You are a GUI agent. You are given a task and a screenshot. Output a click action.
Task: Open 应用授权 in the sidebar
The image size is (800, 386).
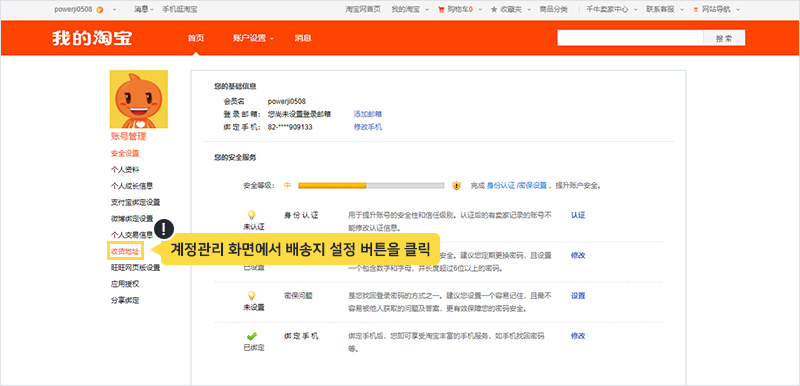[125, 284]
